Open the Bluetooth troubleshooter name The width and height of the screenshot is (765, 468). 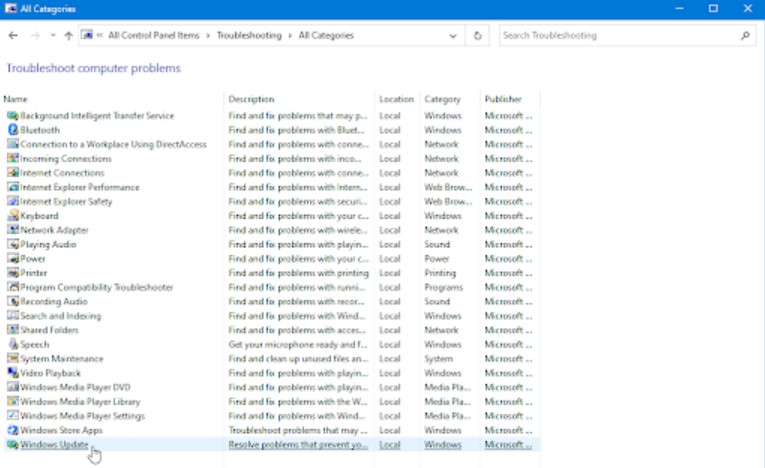[40, 130]
